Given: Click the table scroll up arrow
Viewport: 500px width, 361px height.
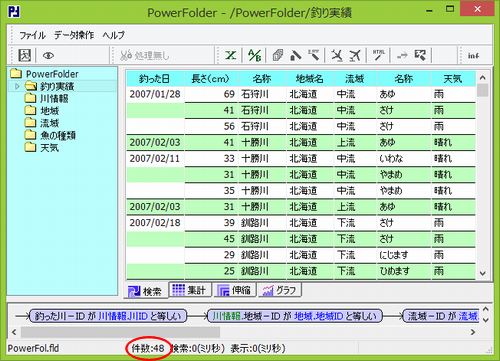Looking at the screenshot, I should click(482, 78).
